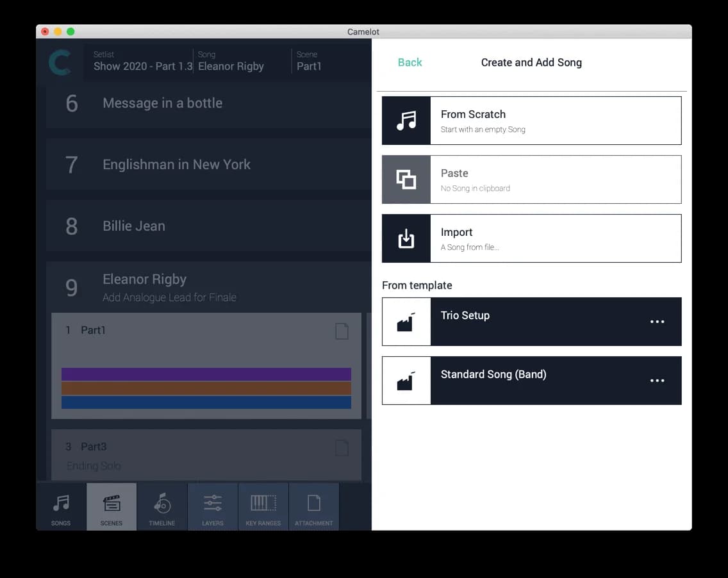Open options menu for Standard Song (Band)
The height and width of the screenshot is (578, 728).
[x=658, y=380]
